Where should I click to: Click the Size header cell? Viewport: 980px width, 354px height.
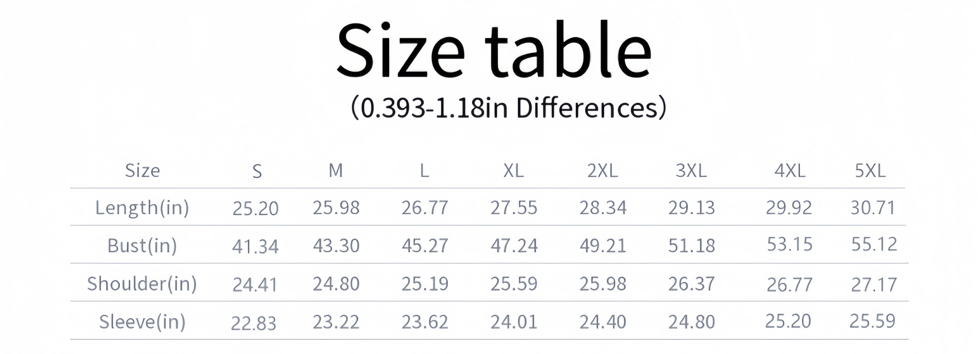tap(143, 170)
